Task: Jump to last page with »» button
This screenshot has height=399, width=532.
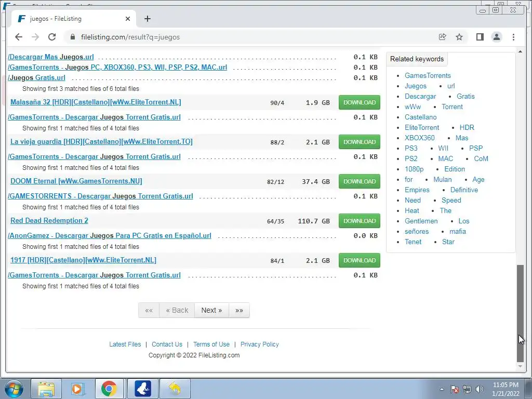Action: [x=239, y=311]
